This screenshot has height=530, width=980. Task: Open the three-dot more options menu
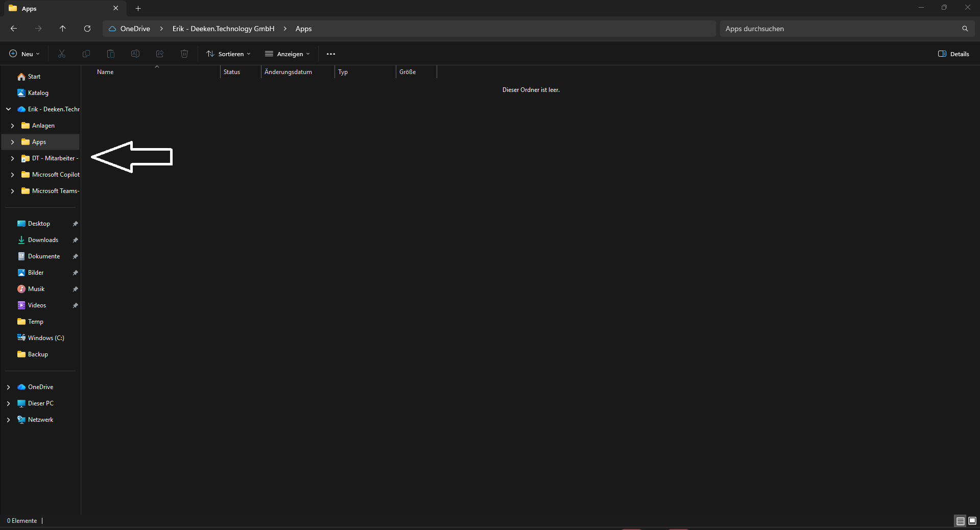(x=331, y=54)
